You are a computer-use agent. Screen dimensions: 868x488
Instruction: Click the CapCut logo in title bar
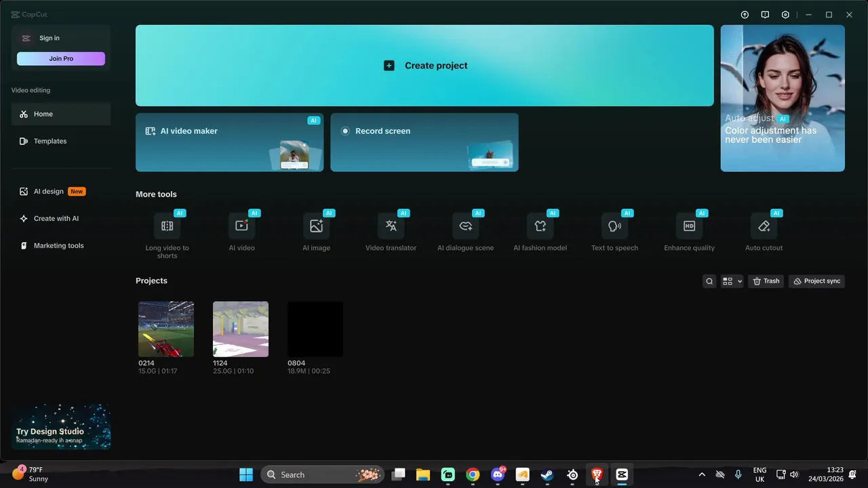29,14
